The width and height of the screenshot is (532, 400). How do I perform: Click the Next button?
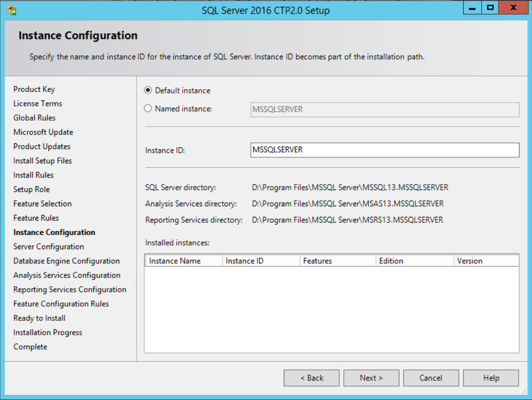point(371,378)
